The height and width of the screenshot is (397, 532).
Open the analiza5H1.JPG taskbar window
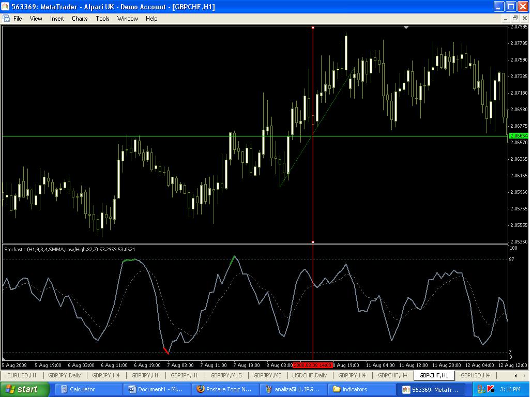(293, 389)
